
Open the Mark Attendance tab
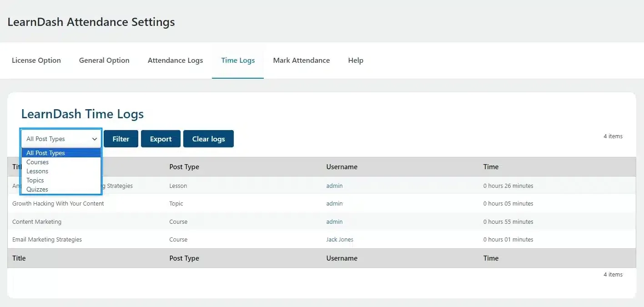click(301, 60)
